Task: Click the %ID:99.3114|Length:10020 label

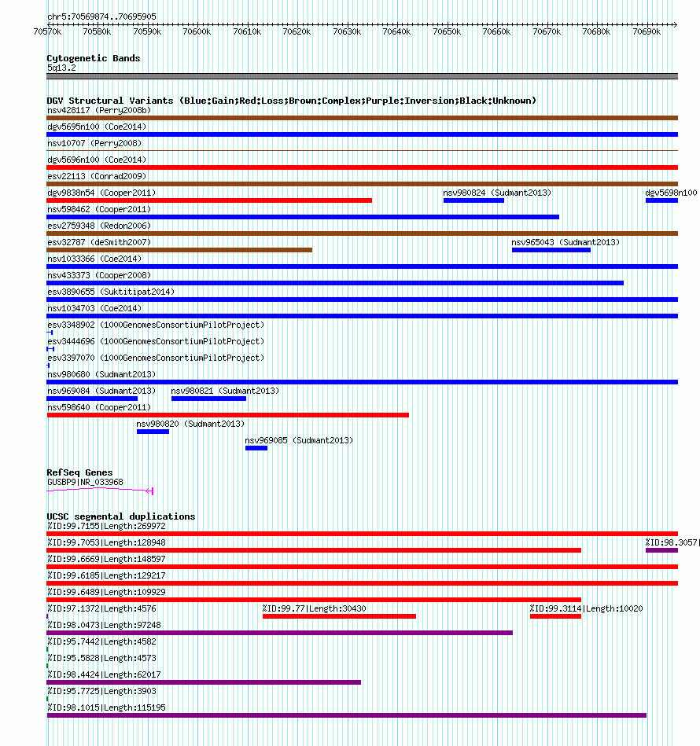Action: point(586,608)
